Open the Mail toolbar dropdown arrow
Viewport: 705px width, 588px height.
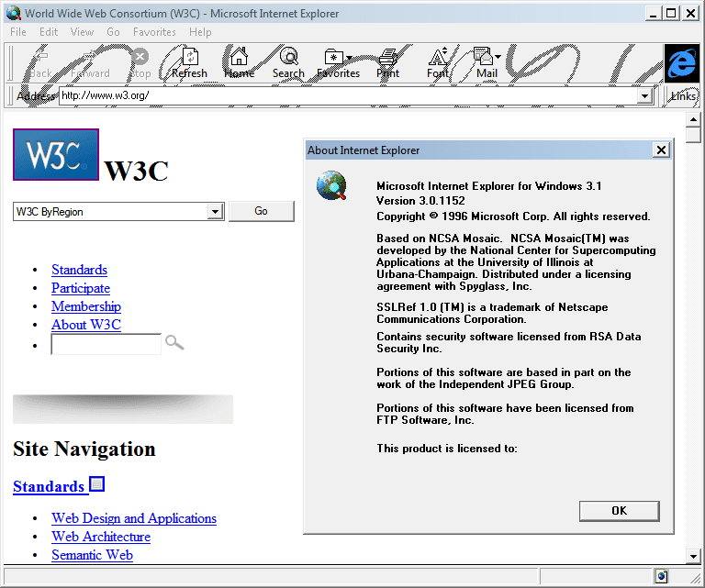(498, 57)
